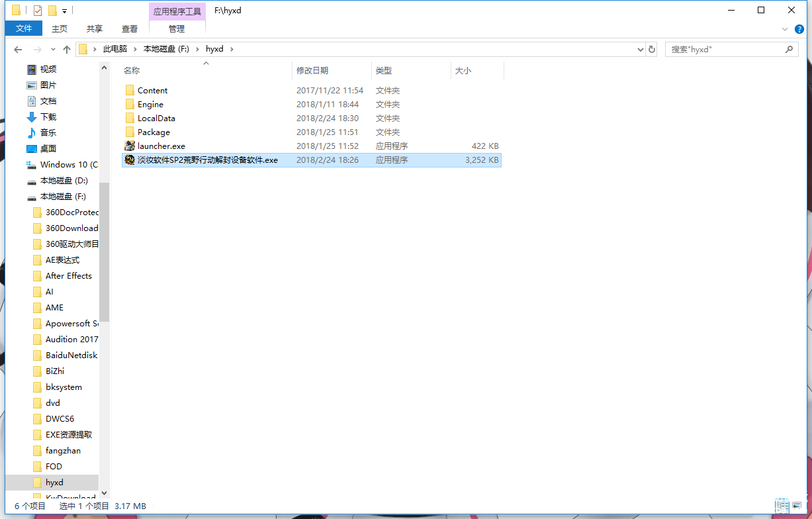Switch to the 共享 ribbon tab
This screenshot has width=812, height=519.
click(x=95, y=28)
